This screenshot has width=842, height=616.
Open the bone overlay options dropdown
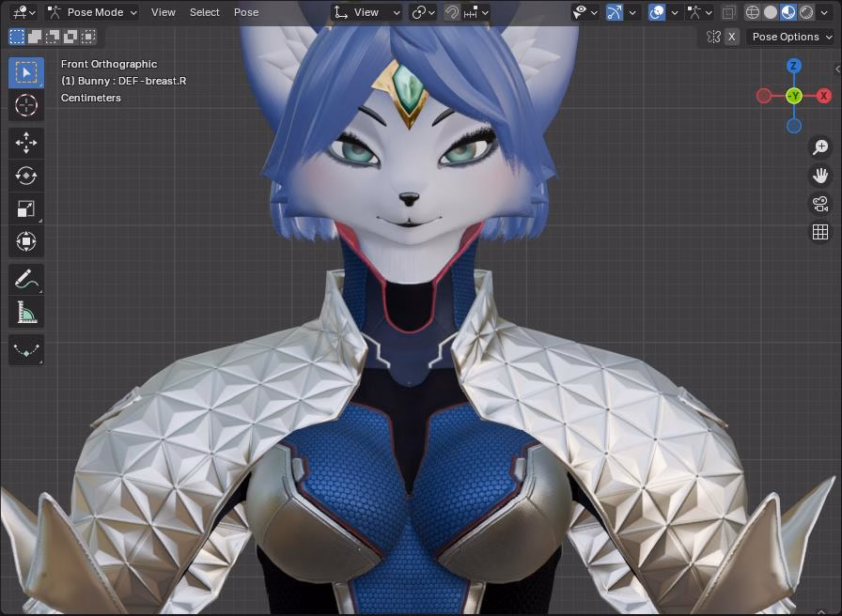click(x=700, y=12)
